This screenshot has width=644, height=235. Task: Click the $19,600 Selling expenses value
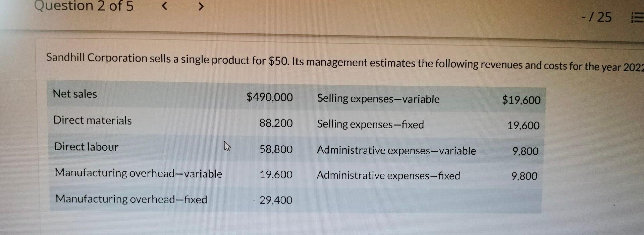click(521, 100)
